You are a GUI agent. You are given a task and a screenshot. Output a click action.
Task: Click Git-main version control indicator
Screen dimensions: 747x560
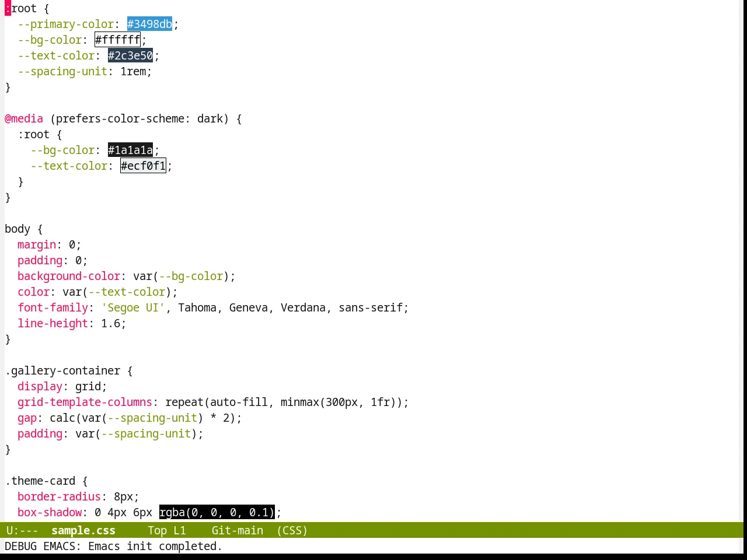[x=237, y=530]
